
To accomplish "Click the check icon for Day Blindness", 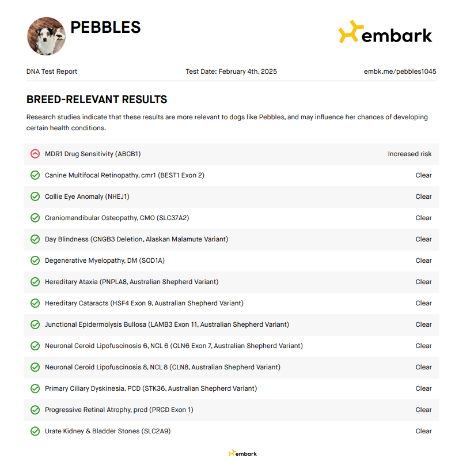I will point(35,239).
